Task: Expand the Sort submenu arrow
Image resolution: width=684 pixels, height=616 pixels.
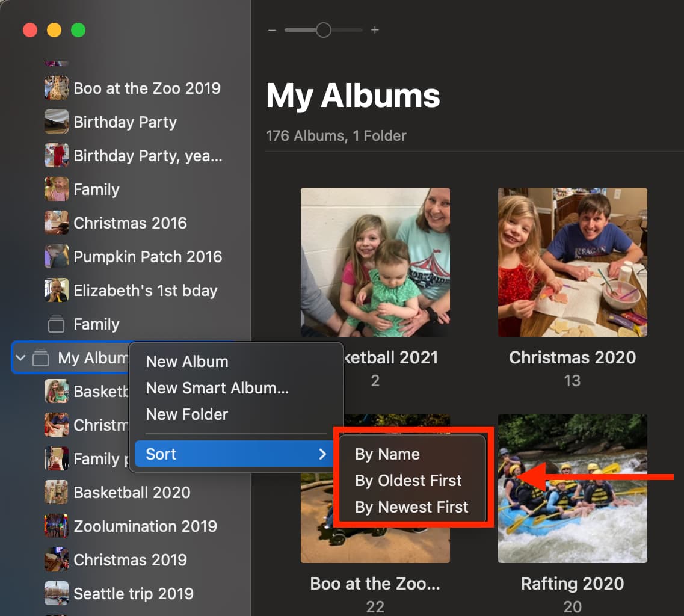Action: click(322, 454)
